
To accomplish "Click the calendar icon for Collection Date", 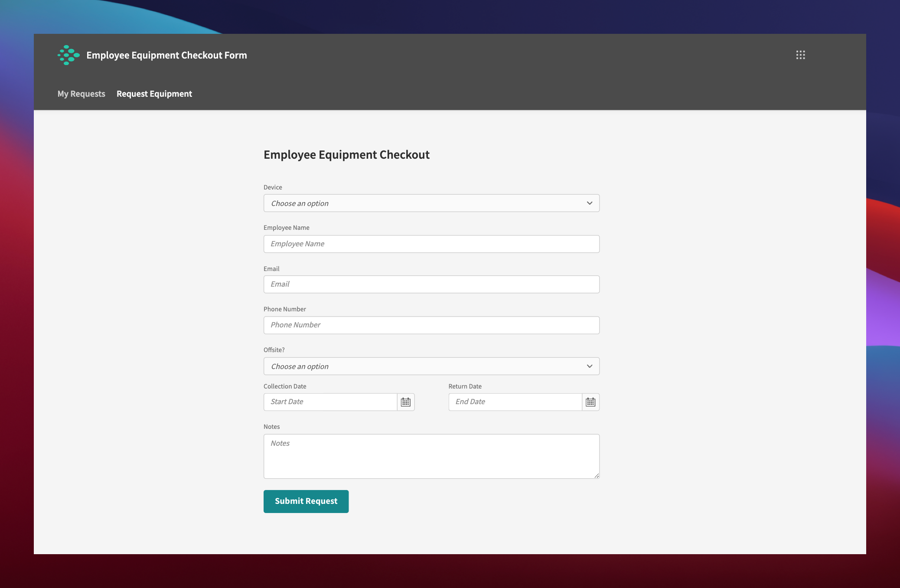I will [405, 402].
